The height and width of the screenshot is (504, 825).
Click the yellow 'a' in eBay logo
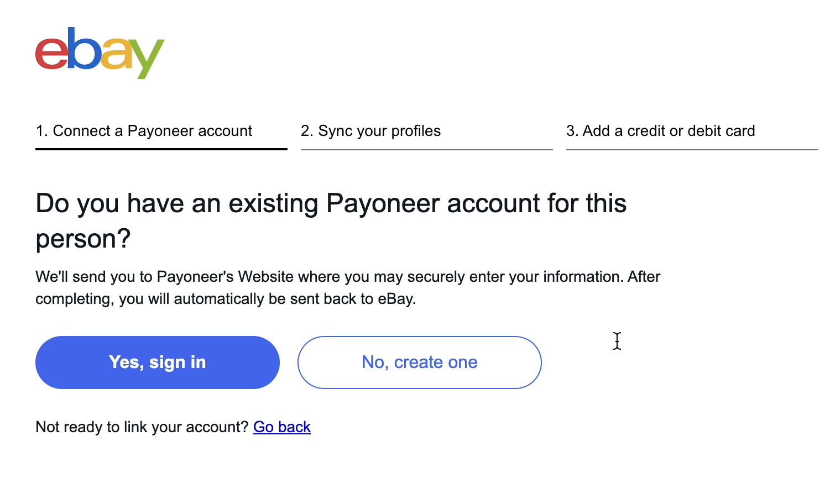point(116,54)
